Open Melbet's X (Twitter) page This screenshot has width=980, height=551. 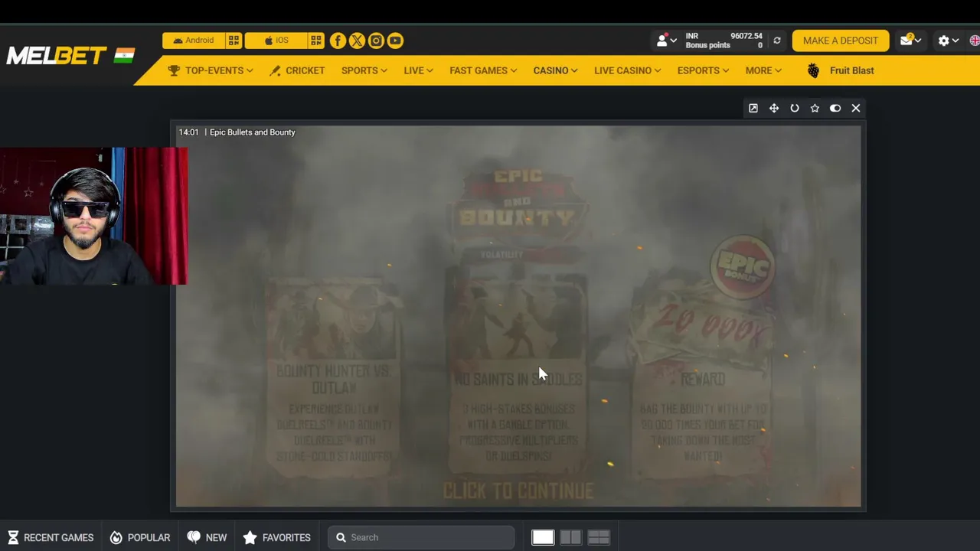[357, 41]
